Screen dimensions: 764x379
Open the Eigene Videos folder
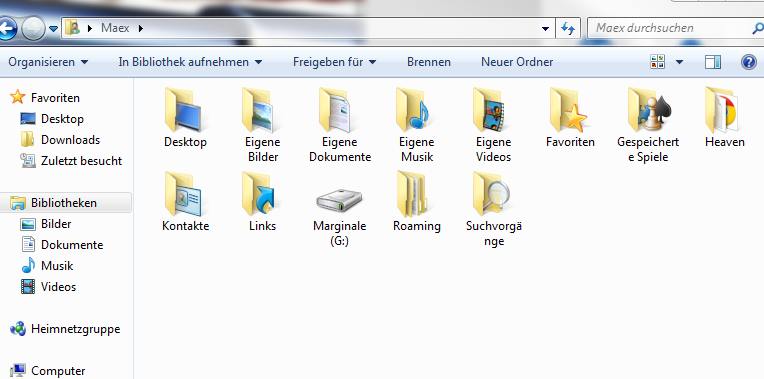(494, 125)
